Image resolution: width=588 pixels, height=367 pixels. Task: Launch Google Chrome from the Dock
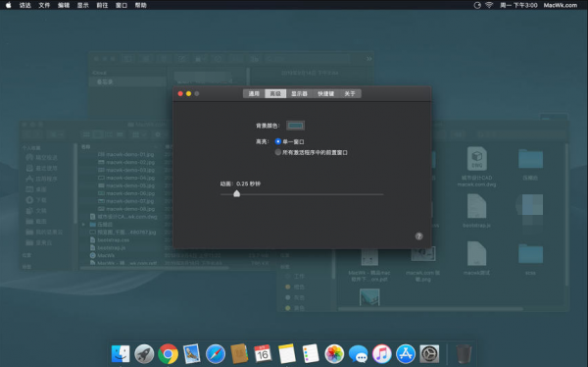(168, 354)
